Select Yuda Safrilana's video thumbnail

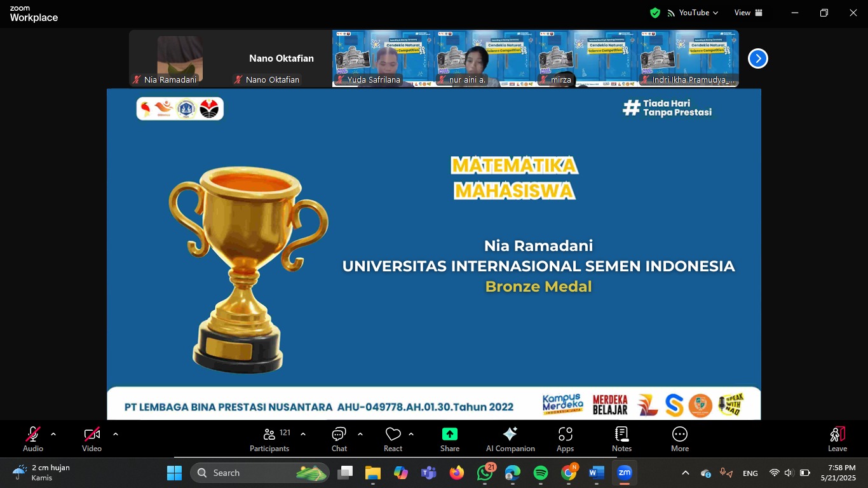click(383, 58)
